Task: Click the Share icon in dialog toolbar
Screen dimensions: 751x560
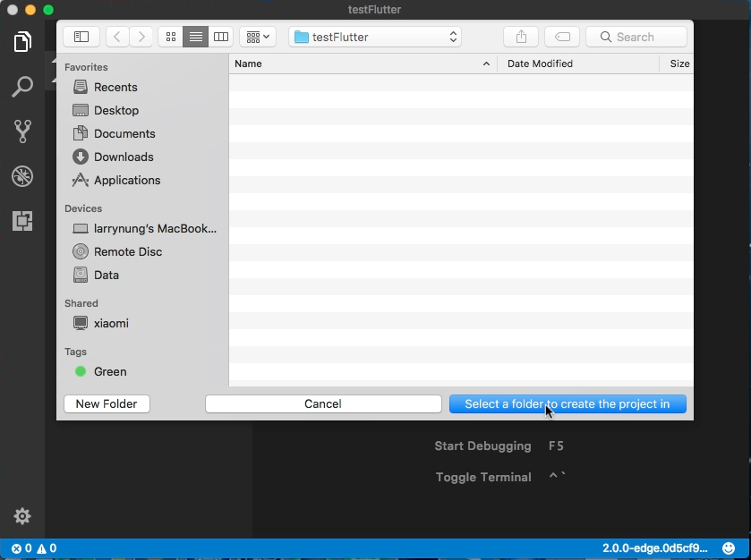Action: [x=521, y=37]
